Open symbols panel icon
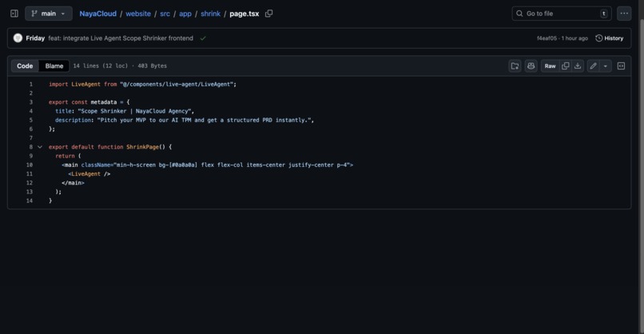This screenshot has height=334, width=644. click(x=621, y=66)
